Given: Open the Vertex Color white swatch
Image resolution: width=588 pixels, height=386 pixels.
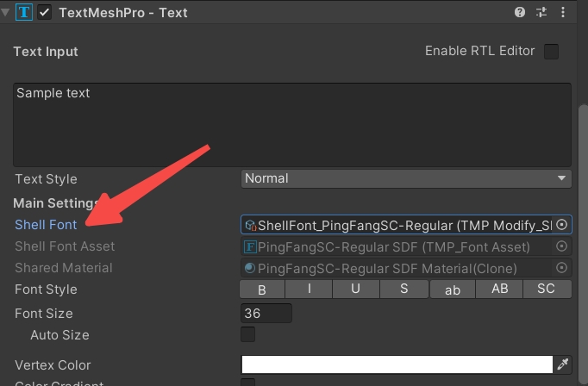Looking at the screenshot, I should pyautogui.click(x=397, y=364).
